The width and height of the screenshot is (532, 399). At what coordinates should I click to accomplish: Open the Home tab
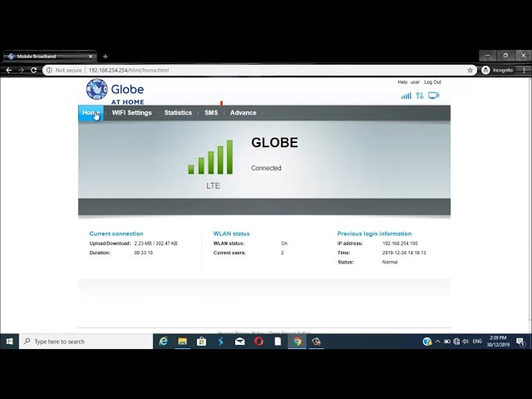tap(91, 113)
